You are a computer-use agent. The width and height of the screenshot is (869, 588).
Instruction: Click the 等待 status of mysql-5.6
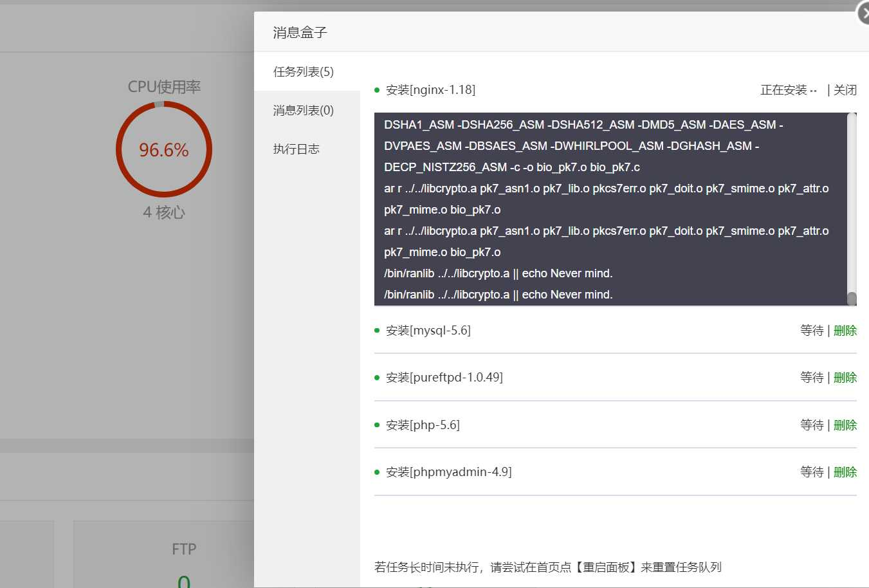click(812, 331)
